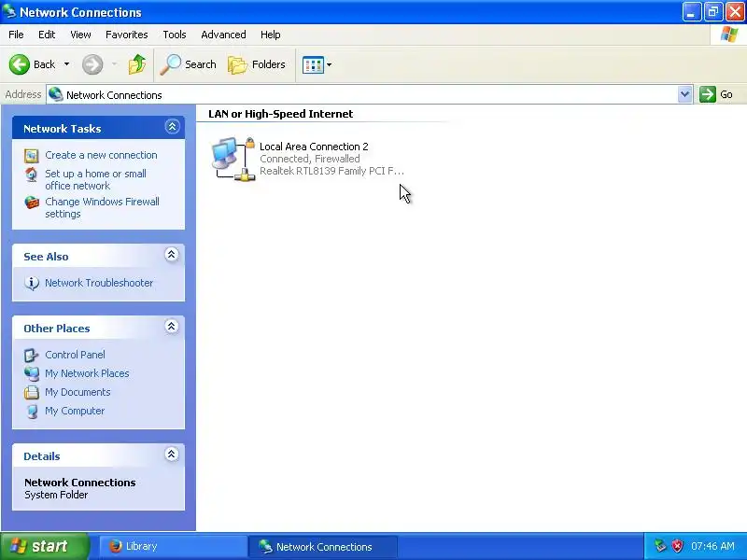Click the My Network Places icon
747x560 pixels.
click(32, 374)
